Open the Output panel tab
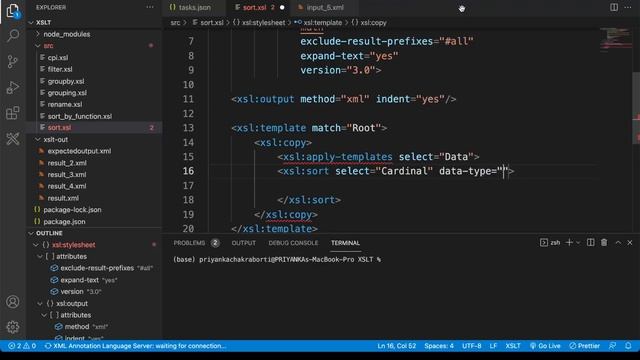 [244, 243]
